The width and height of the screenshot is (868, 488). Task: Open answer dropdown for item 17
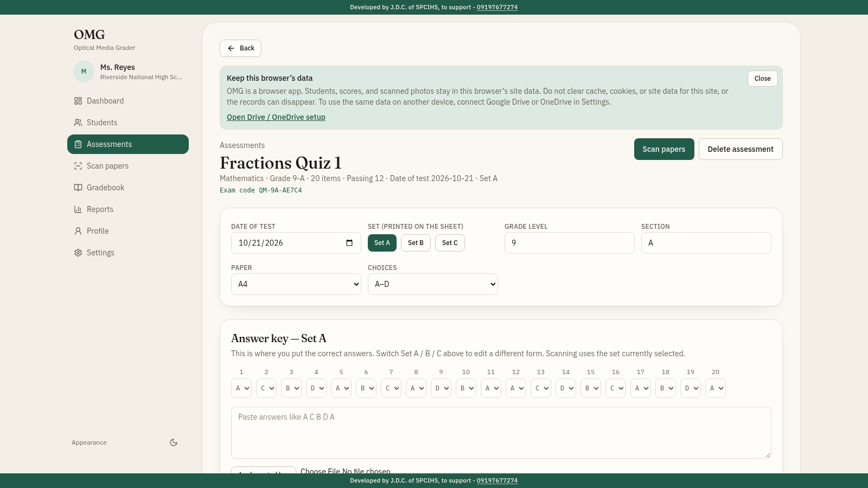click(641, 388)
